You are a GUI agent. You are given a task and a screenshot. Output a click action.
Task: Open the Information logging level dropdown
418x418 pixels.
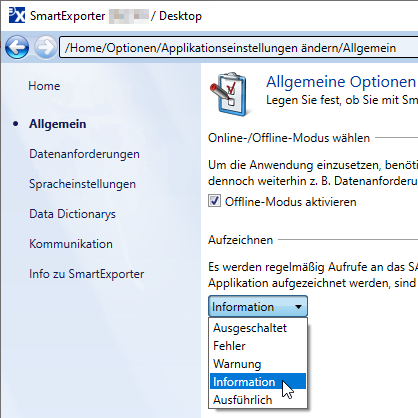coord(258,306)
